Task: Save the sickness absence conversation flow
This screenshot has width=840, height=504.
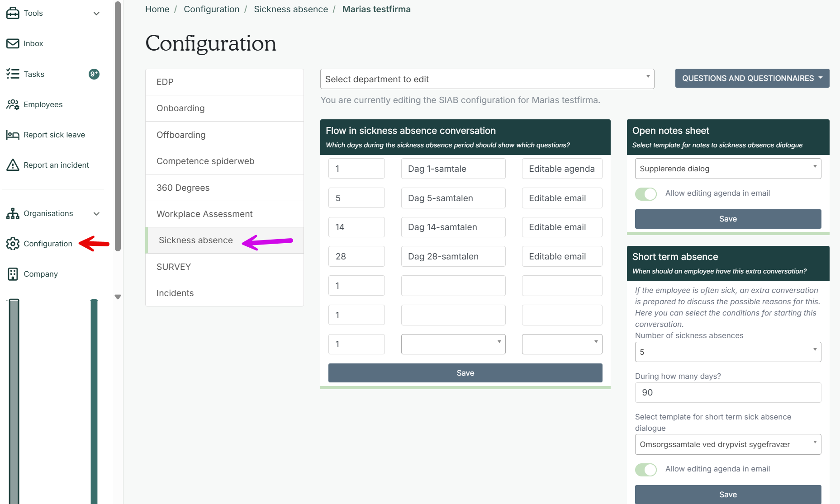Action: [465, 373]
